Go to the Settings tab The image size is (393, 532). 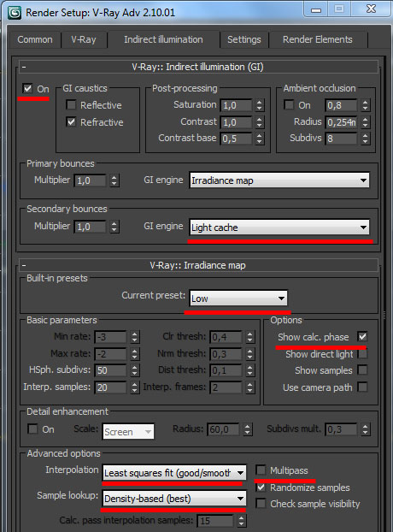pyautogui.click(x=244, y=39)
